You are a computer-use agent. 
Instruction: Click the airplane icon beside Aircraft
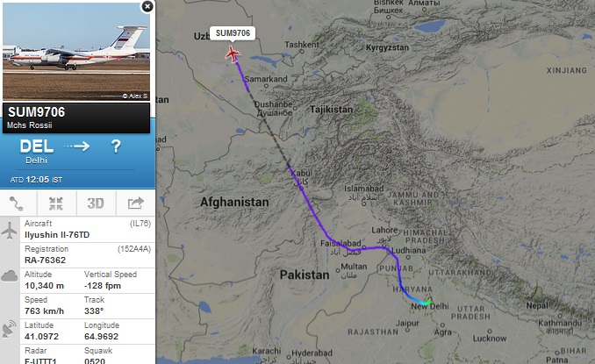[x=9, y=230]
